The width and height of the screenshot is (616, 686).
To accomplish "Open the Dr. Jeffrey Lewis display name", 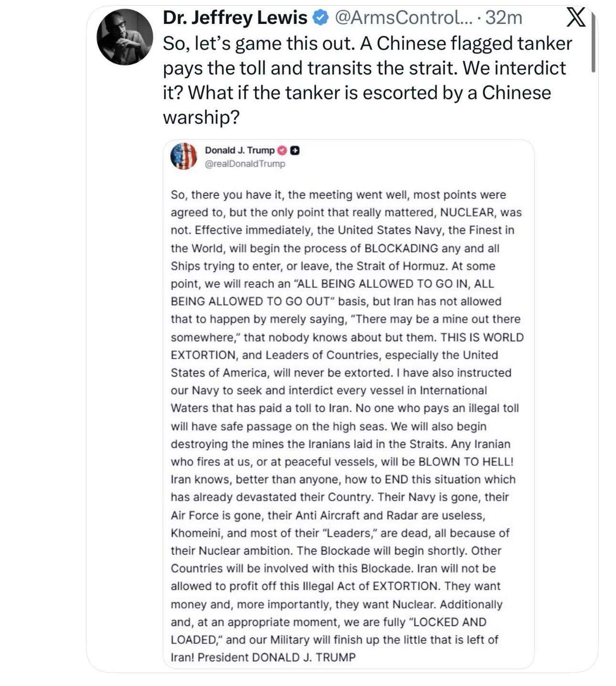I will point(235,18).
